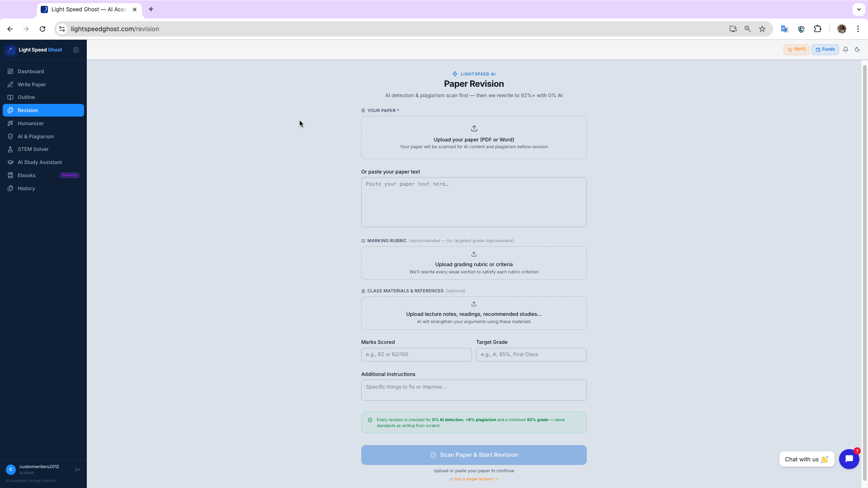Select the Light Speed Ghost browser tab

90,9
